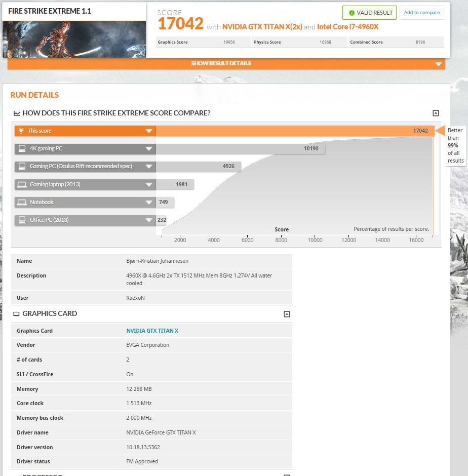
Task: Expand the Office PC (2013) dropdown arrow
Action: pyautogui.click(x=148, y=220)
